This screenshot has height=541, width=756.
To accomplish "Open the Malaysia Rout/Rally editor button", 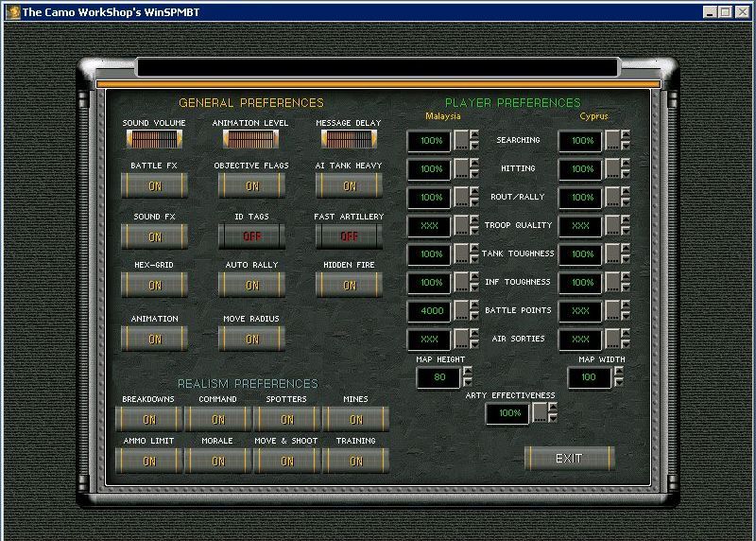I will 461,198.
